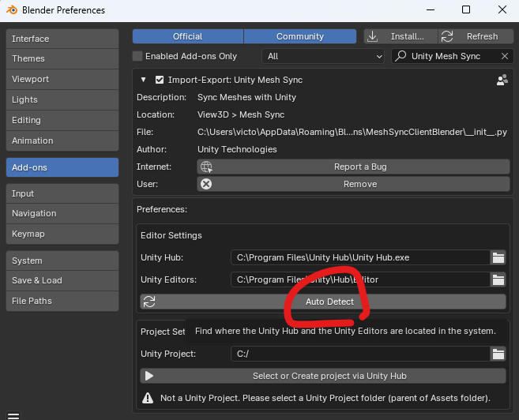Viewport: 519px width, 420px height.
Task: Browse folder icon for Unity Editors path
Action: [x=498, y=279]
